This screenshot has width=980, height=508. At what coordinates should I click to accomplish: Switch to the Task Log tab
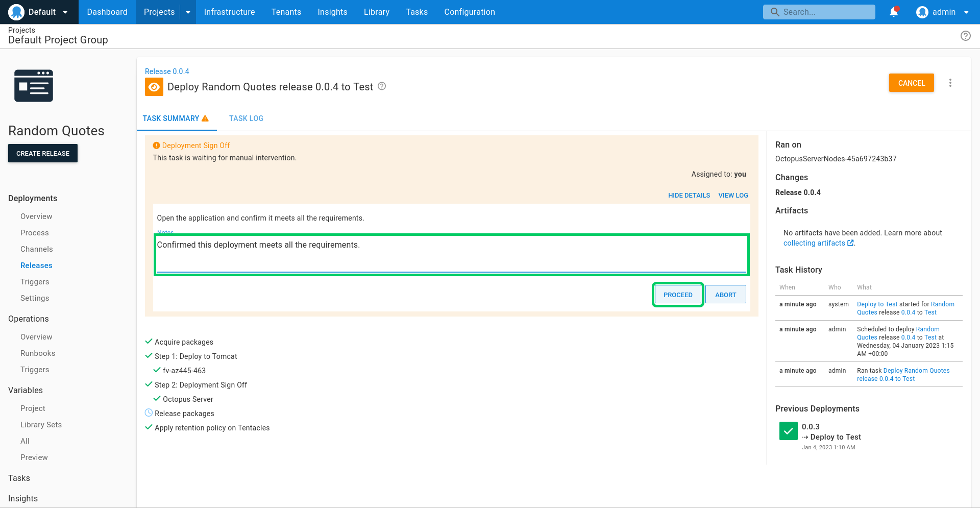(246, 118)
